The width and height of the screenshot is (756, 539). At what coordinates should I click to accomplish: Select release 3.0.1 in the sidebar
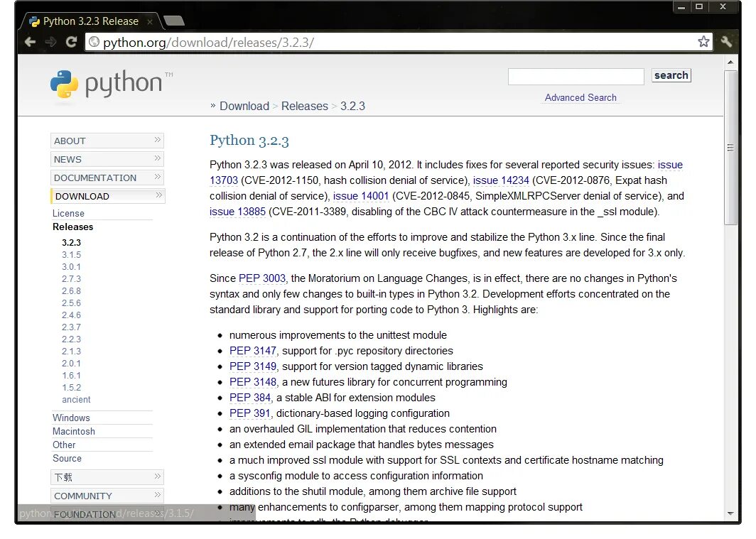71,267
